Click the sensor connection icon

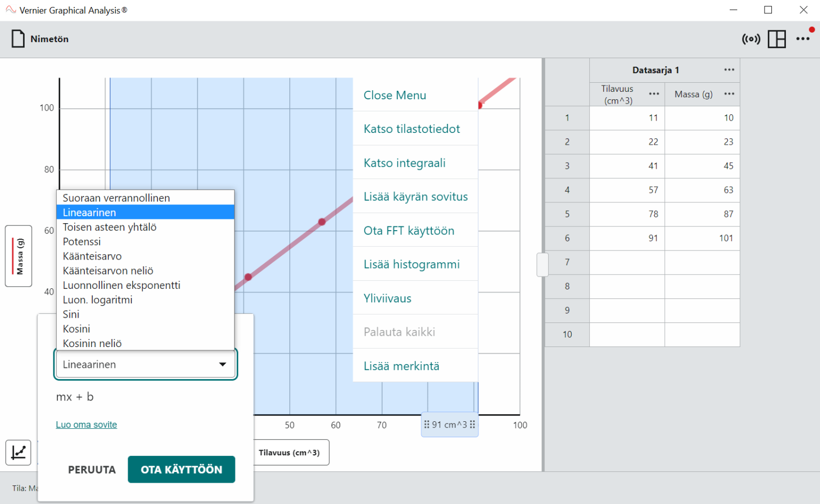click(751, 39)
